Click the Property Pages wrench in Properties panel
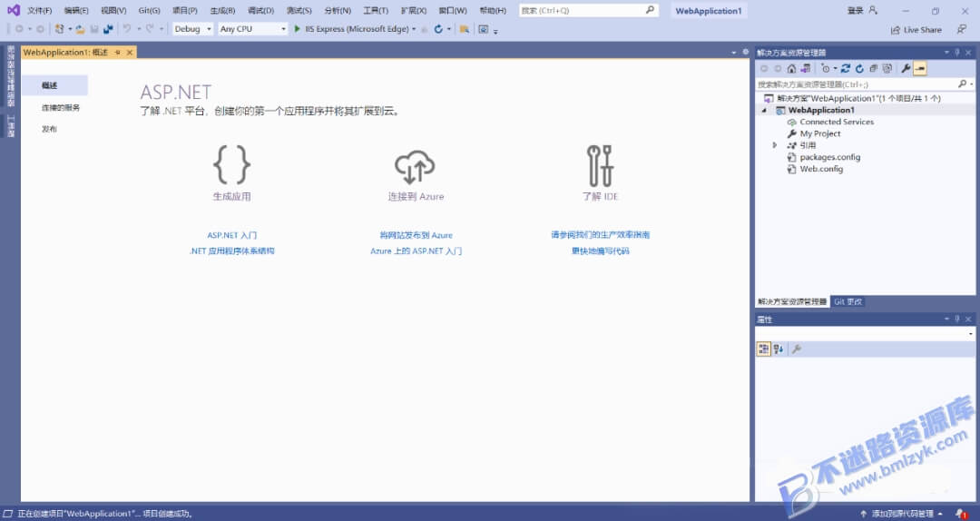Screen dimensions: 980x521 797,349
